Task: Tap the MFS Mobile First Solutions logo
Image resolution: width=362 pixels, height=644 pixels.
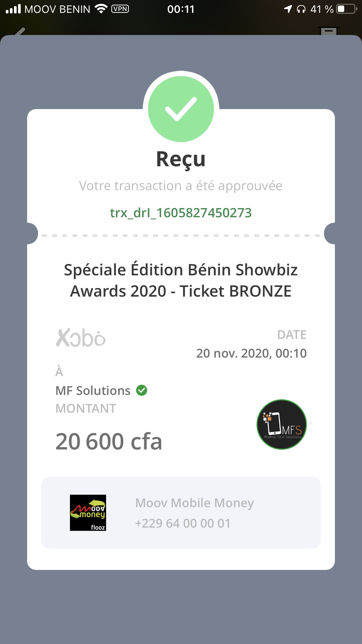Action: (x=282, y=424)
